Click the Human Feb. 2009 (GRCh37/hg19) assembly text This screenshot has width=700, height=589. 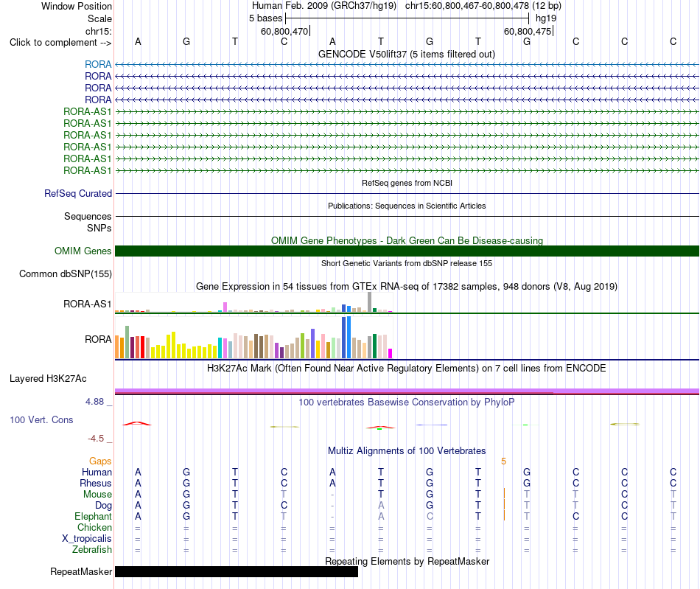tap(323, 6)
